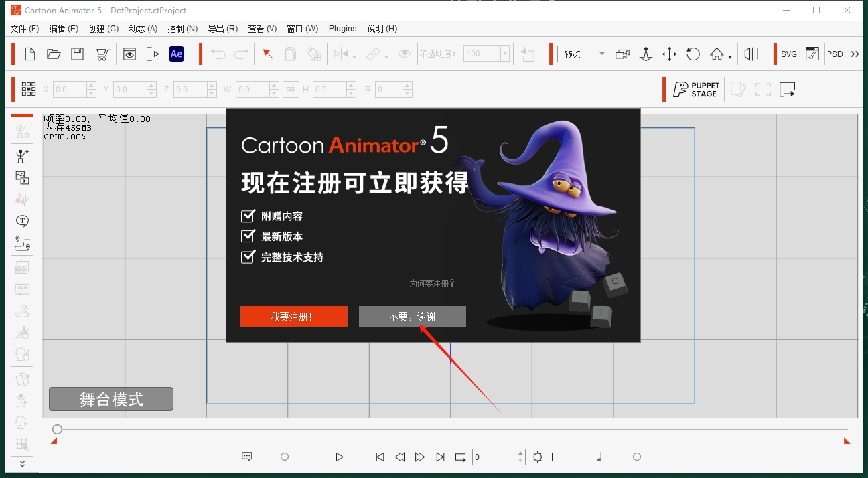Select the arrow selection tool in the toolbar
The width and height of the screenshot is (868, 478).
pyautogui.click(x=268, y=54)
